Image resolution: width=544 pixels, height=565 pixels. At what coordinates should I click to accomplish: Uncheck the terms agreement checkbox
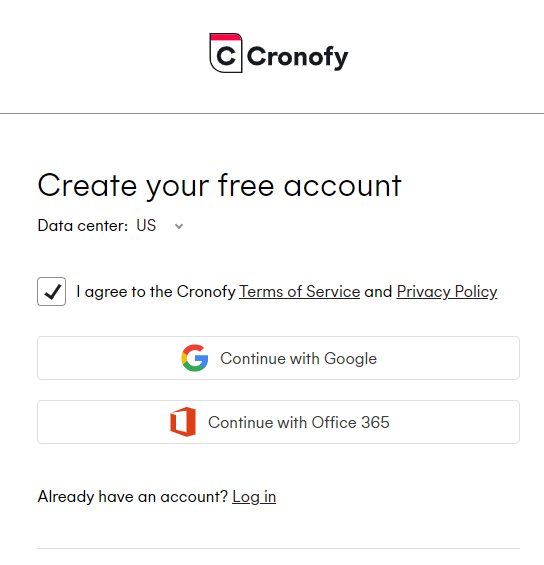coord(52,292)
